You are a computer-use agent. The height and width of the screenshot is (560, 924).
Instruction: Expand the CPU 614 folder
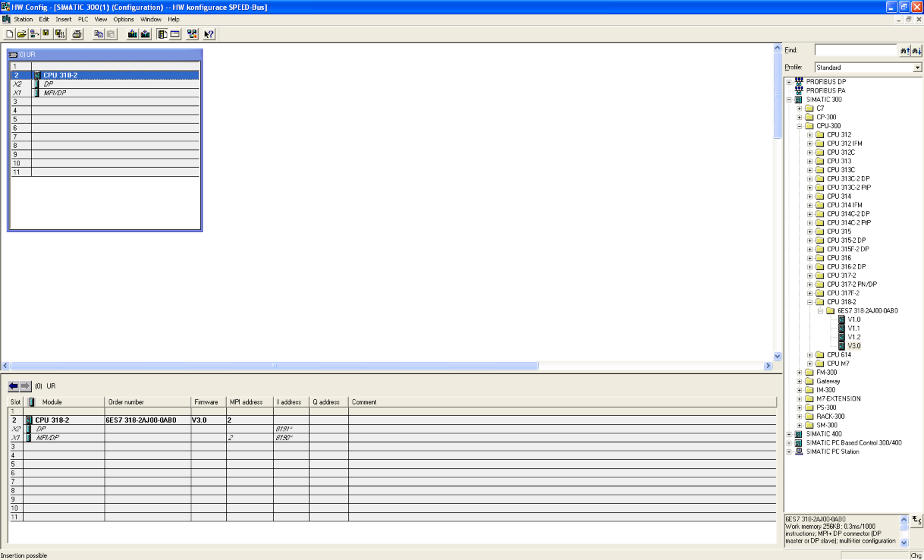click(811, 355)
